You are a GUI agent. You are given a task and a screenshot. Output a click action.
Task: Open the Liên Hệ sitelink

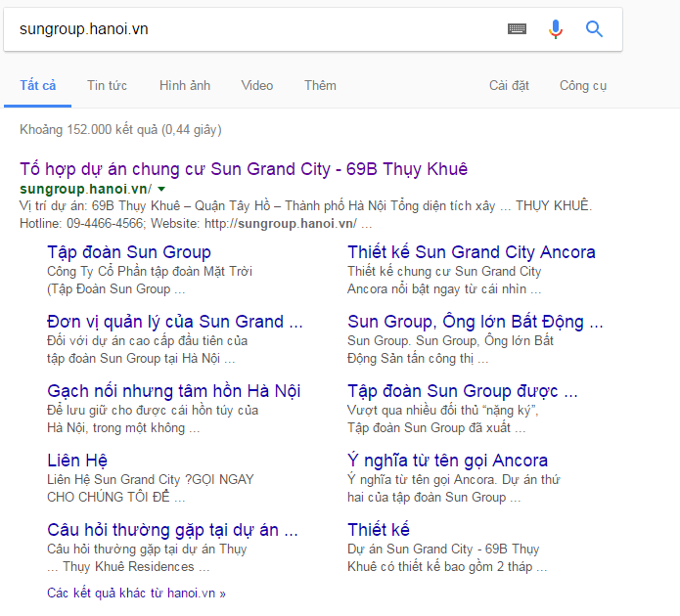point(77,461)
